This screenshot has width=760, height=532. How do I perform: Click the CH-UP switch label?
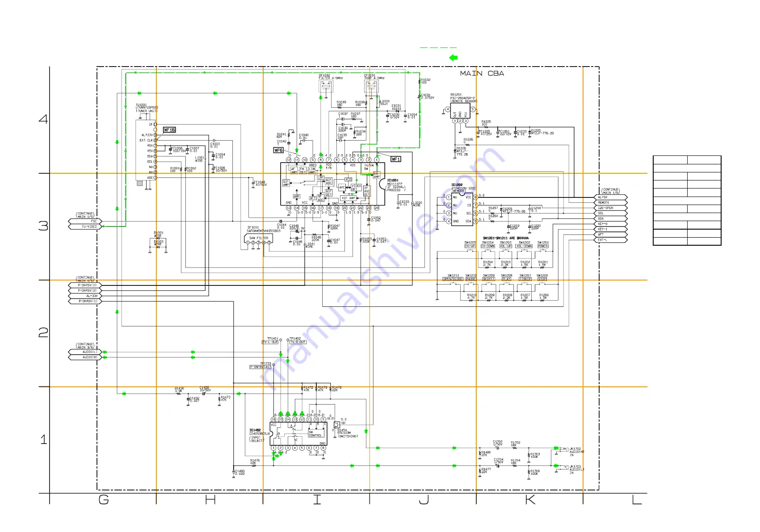[470, 246]
